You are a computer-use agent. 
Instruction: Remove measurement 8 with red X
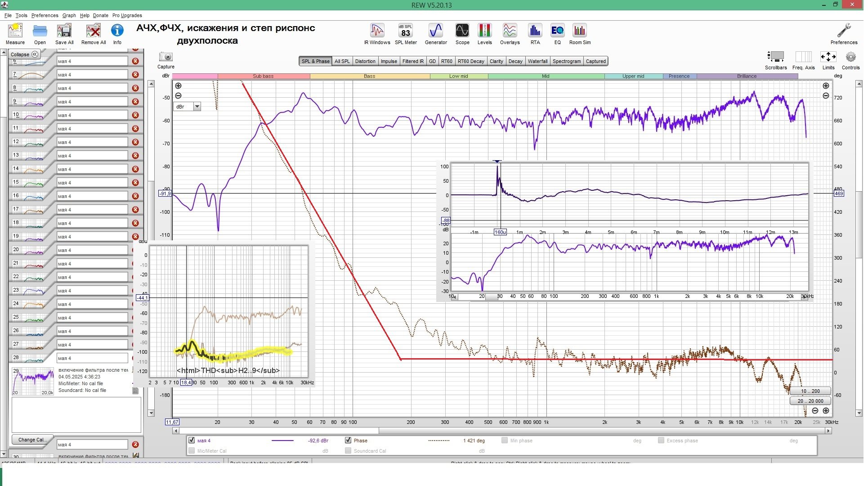coord(136,88)
